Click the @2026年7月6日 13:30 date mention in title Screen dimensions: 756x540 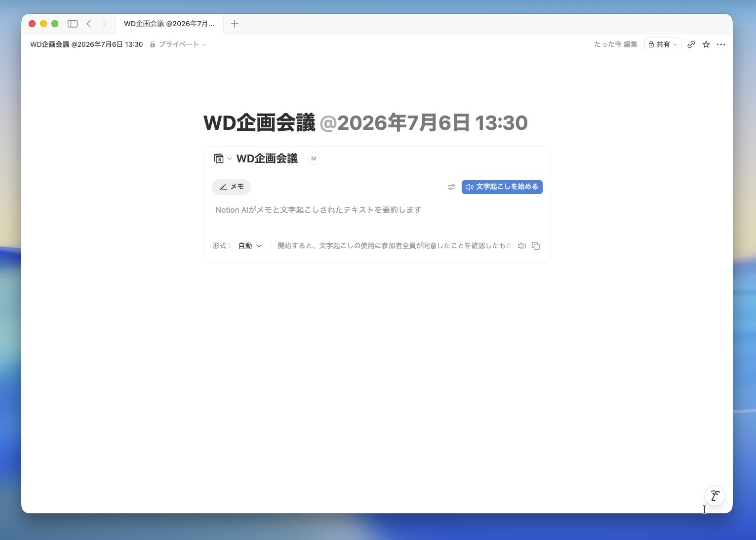[424, 123]
